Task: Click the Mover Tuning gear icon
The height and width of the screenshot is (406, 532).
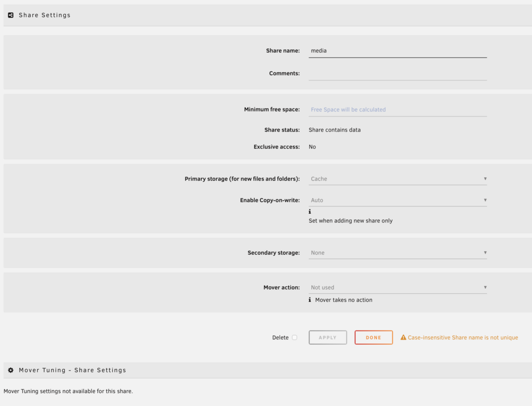Action: 11,370
